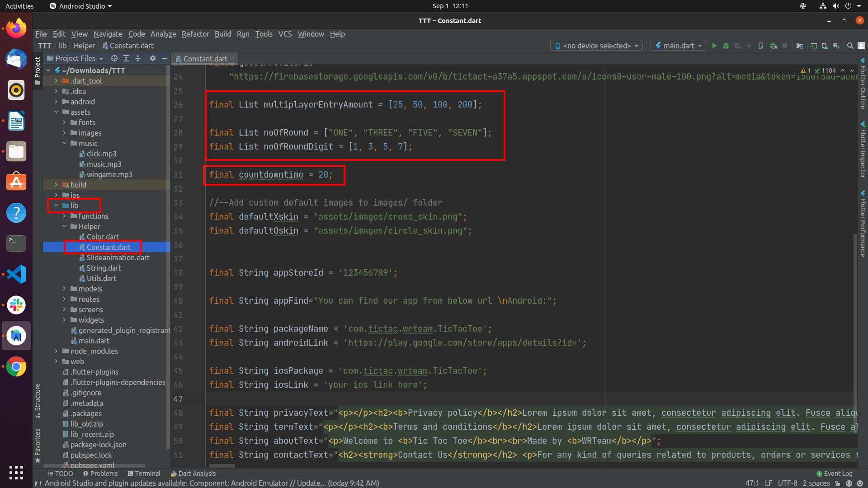Select Utils.dart in the project tree

(x=101, y=278)
